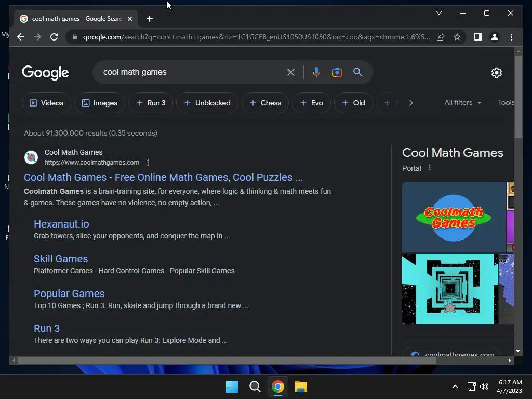Start voice search with the microphone icon
This screenshot has width=532, height=399.
pos(316,72)
